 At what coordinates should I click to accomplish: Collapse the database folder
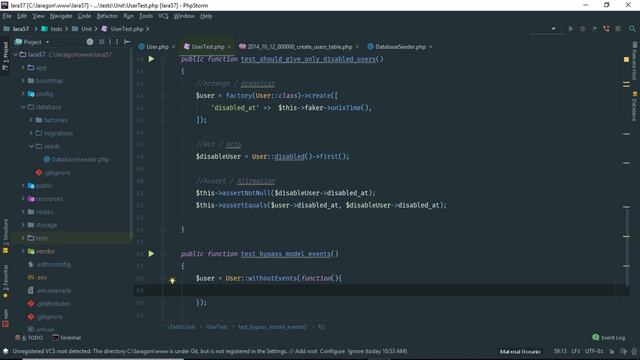[x=23, y=107]
